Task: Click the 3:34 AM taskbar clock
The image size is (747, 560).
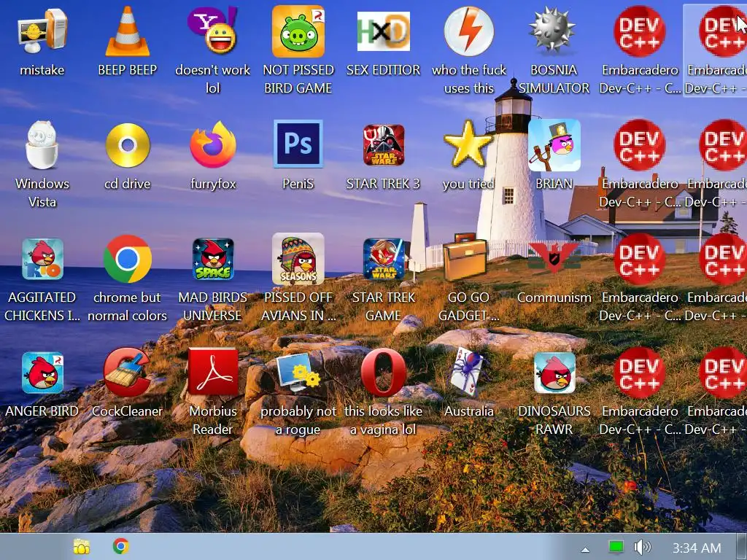Action: pyautogui.click(x=696, y=548)
